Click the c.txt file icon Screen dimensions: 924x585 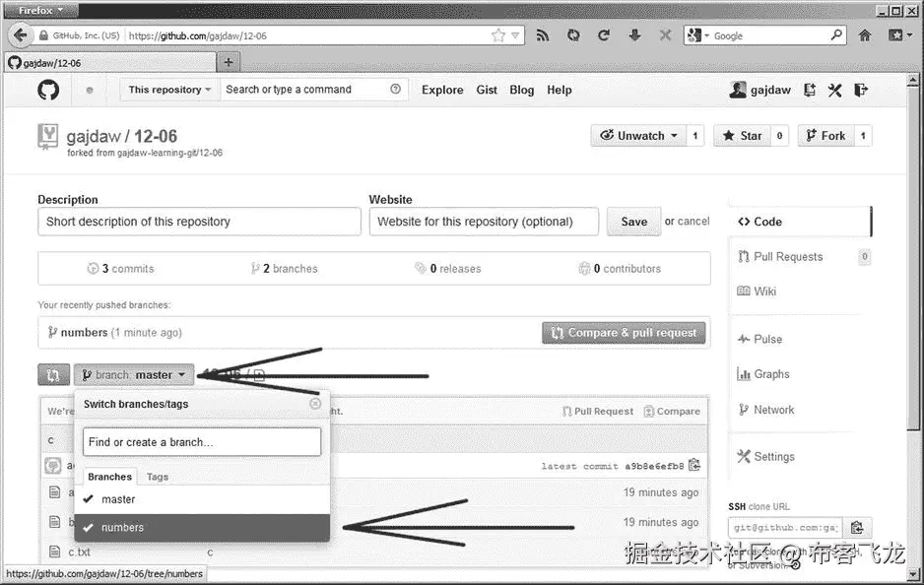(55, 552)
